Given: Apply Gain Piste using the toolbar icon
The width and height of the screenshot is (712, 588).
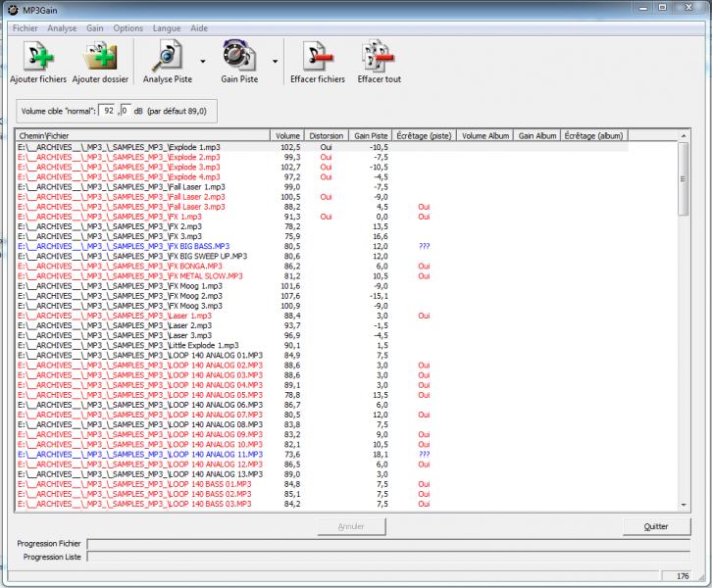Looking at the screenshot, I should (x=239, y=57).
